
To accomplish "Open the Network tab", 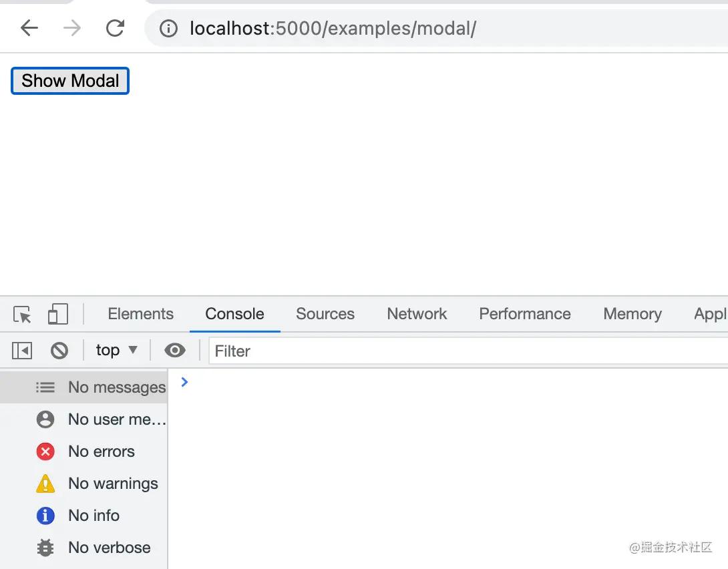I will click(x=417, y=314).
